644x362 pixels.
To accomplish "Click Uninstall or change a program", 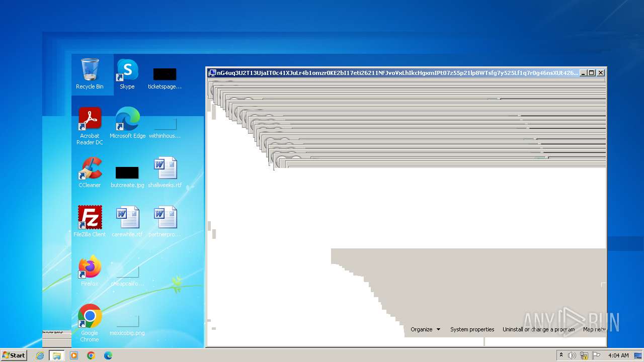I will [539, 329].
